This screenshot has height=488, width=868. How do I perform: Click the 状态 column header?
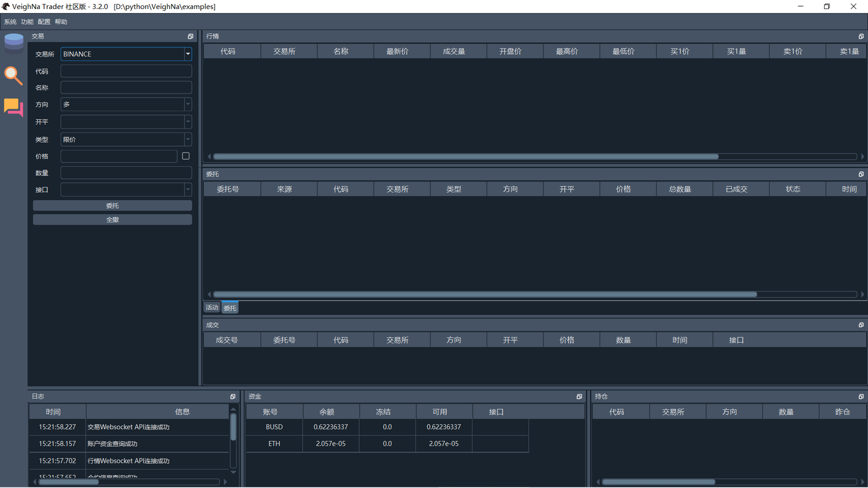point(793,189)
